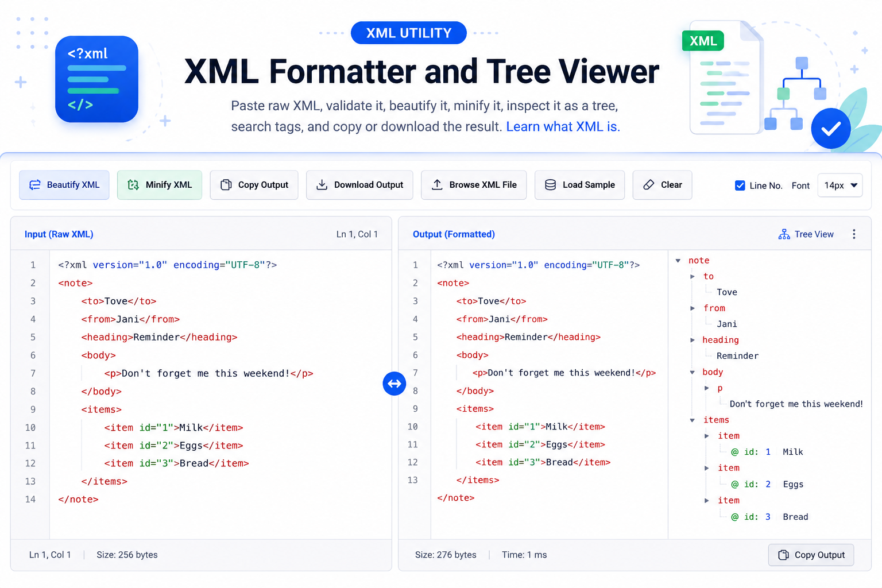The height and width of the screenshot is (588, 882).
Task: Expand the 'from' tree node
Action: [693, 308]
